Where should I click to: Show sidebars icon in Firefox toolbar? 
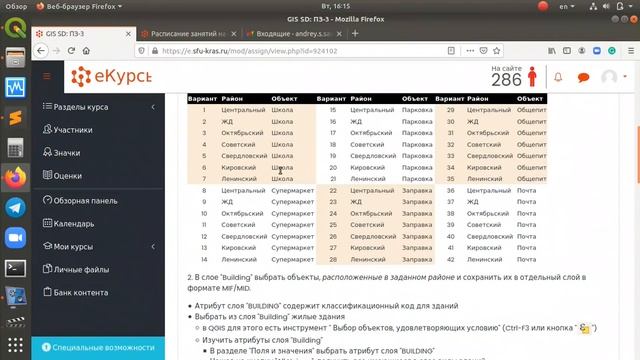tap(567, 51)
